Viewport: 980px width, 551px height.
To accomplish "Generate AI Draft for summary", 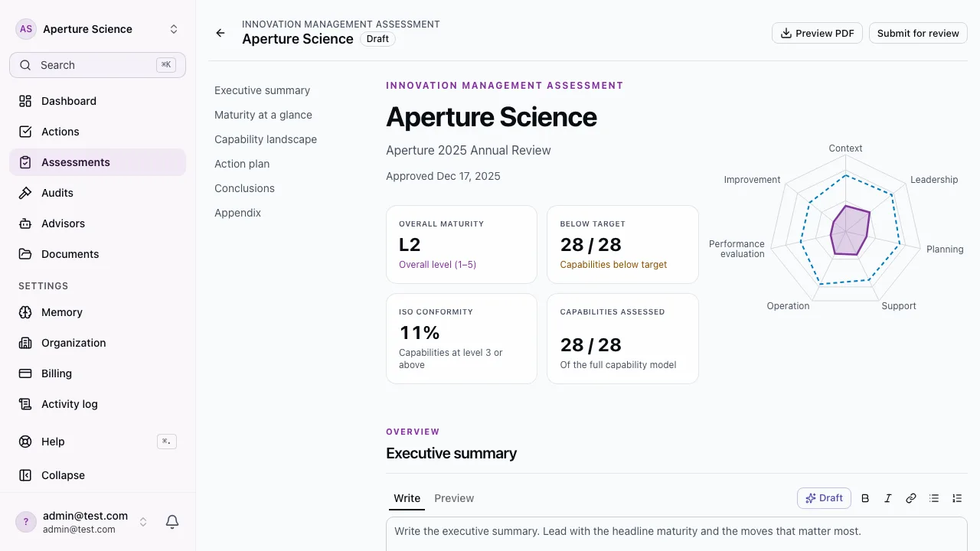I will coord(823,498).
